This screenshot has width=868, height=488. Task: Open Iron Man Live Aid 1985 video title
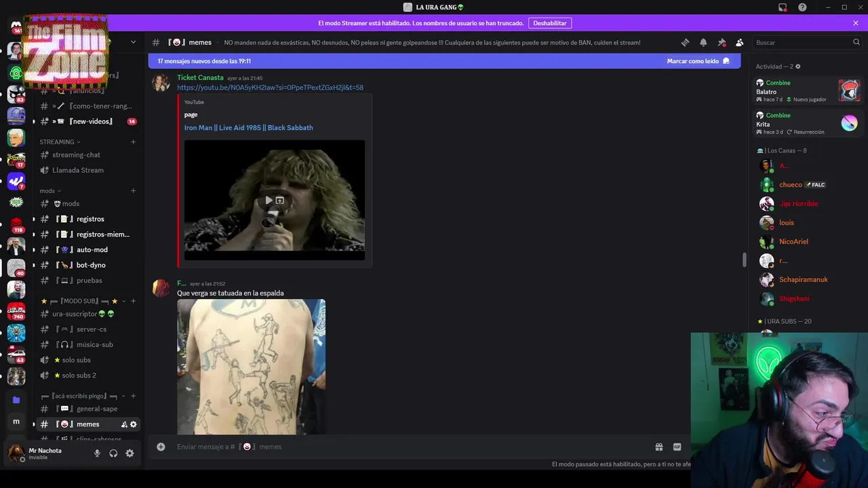pyautogui.click(x=248, y=127)
